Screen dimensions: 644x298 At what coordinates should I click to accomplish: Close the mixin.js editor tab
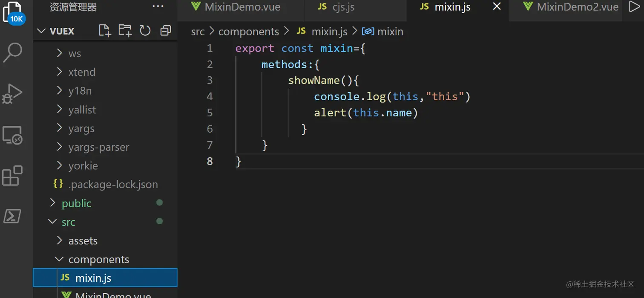coord(497,6)
